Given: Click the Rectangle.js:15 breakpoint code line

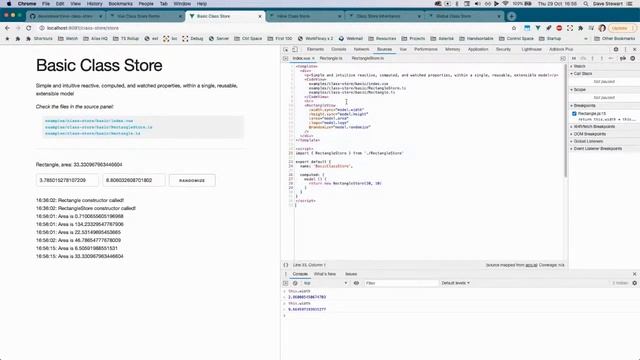Looking at the screenshot, I should tap(607, 119).
